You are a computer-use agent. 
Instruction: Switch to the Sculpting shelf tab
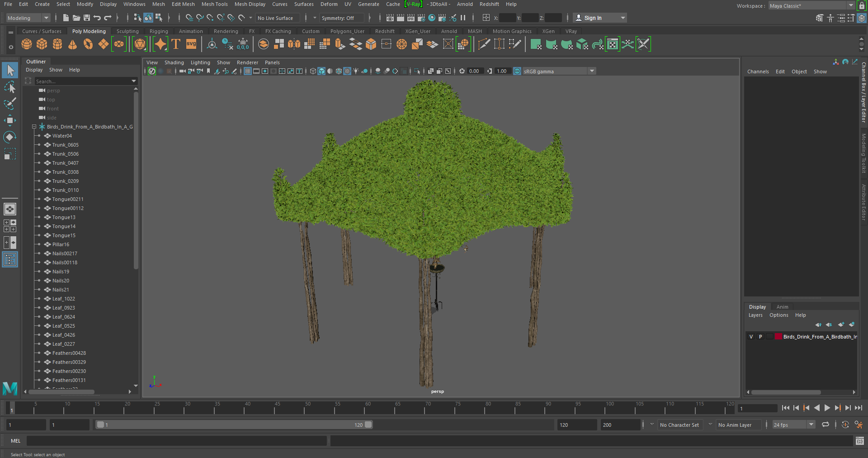(127, 31)
